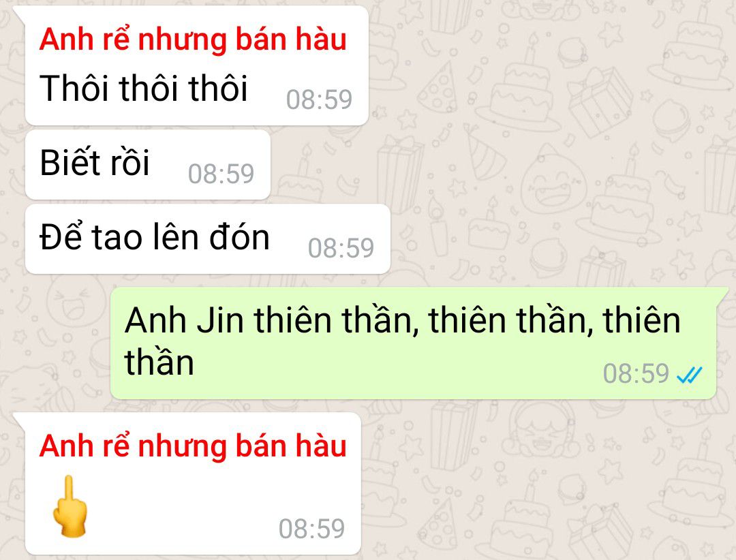The height and width of the screenshot is (560, 736).
Task: Select the 'Thôi thôi thôi' message text
Action: tap(144, 88)
